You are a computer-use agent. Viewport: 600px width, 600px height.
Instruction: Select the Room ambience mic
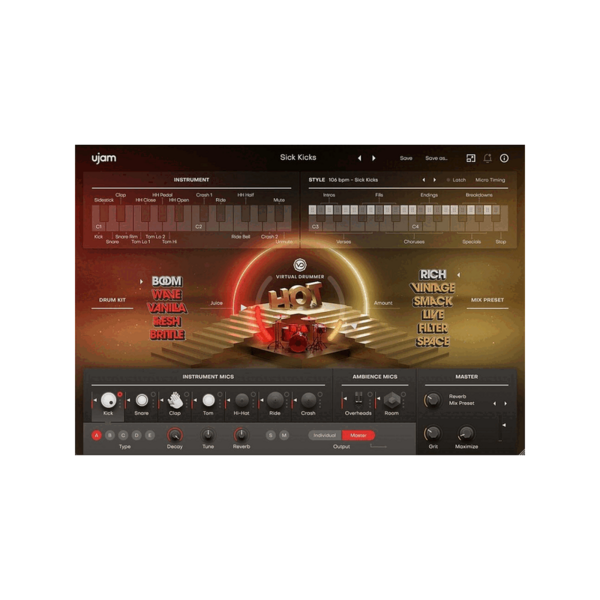pyautogui.click(x=392, y=401)
